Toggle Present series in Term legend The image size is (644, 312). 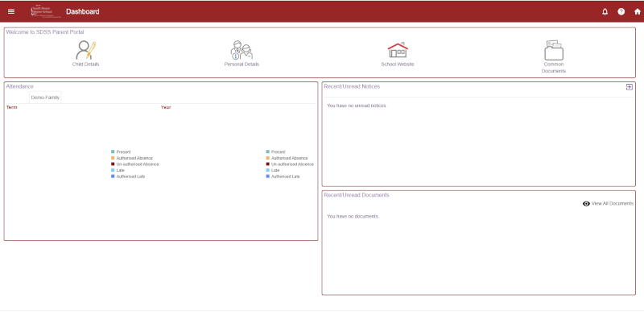[x=121, y=152]
